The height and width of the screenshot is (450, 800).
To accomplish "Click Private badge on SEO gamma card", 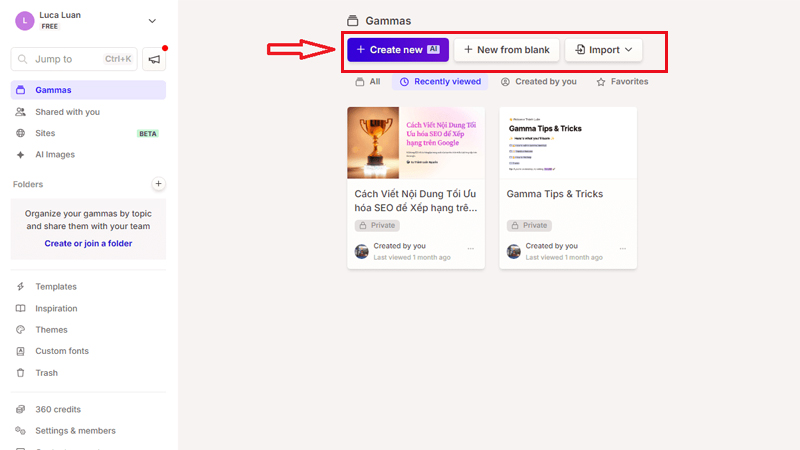I will [x=377, y=226].
